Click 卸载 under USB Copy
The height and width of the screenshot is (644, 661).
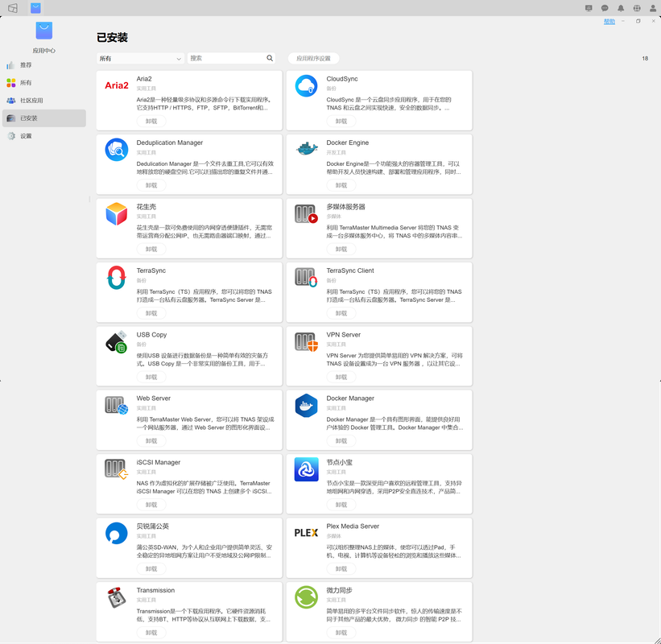[151, 378]
